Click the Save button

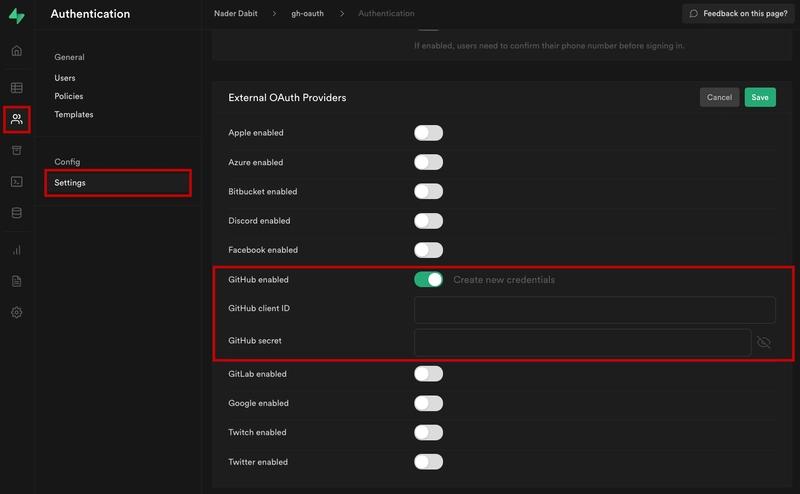click(760, 97)
